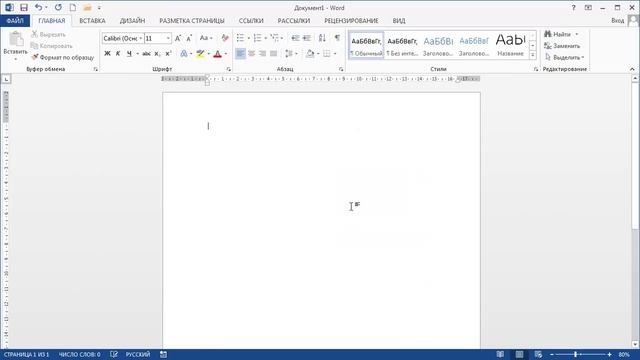Click the Заменить (Replace) button
640x360 pixels.
coord(562,46)
